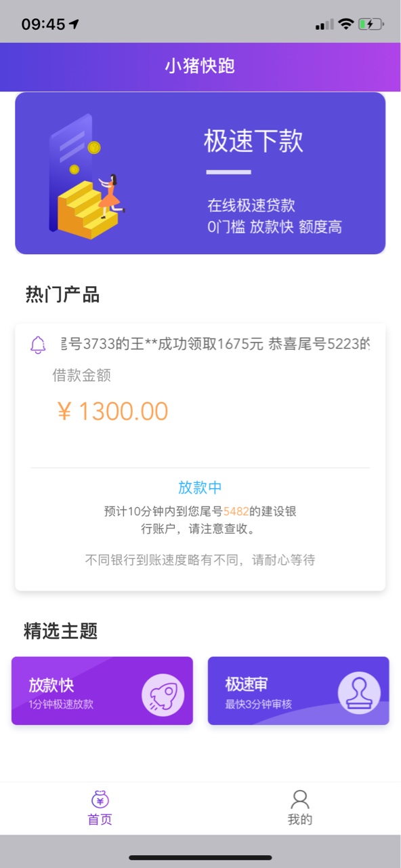Tap the notification bell icon

(38, 344)
